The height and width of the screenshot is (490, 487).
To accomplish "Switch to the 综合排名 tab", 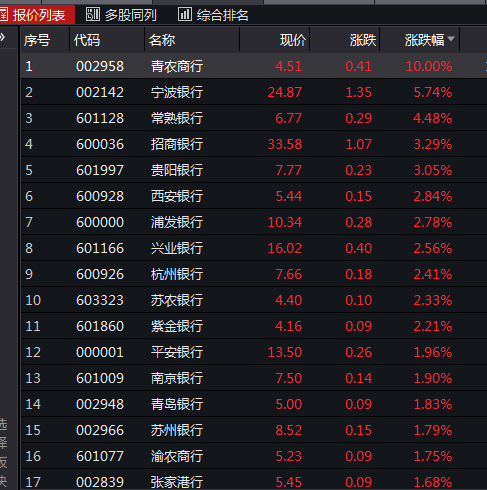I will (x=213, y=15).
